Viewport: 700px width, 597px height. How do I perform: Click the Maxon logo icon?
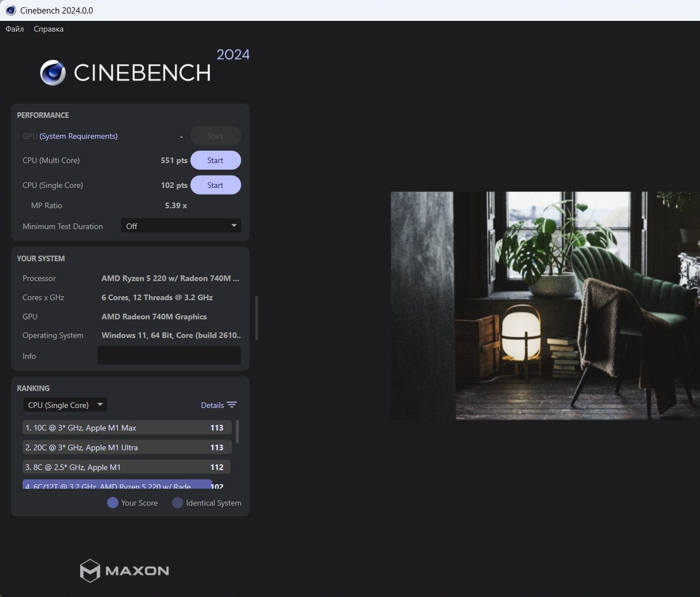click(90, 570)
